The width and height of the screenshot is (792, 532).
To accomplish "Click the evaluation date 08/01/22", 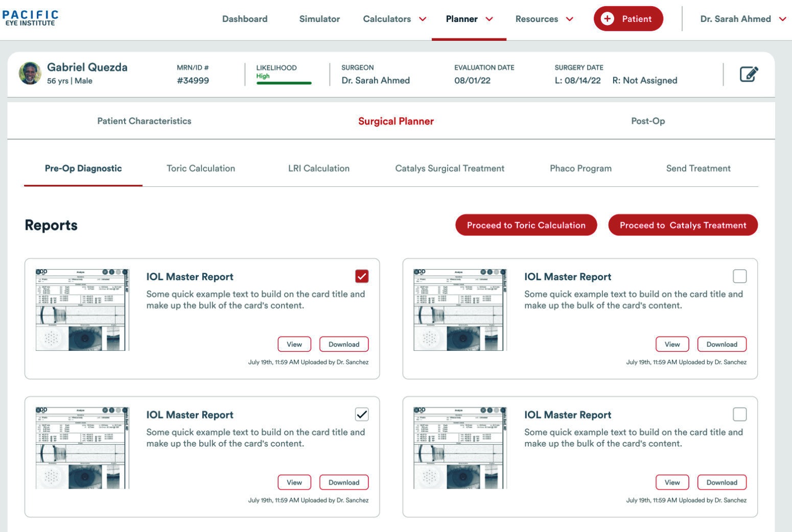I will click(x=472, y=80).
